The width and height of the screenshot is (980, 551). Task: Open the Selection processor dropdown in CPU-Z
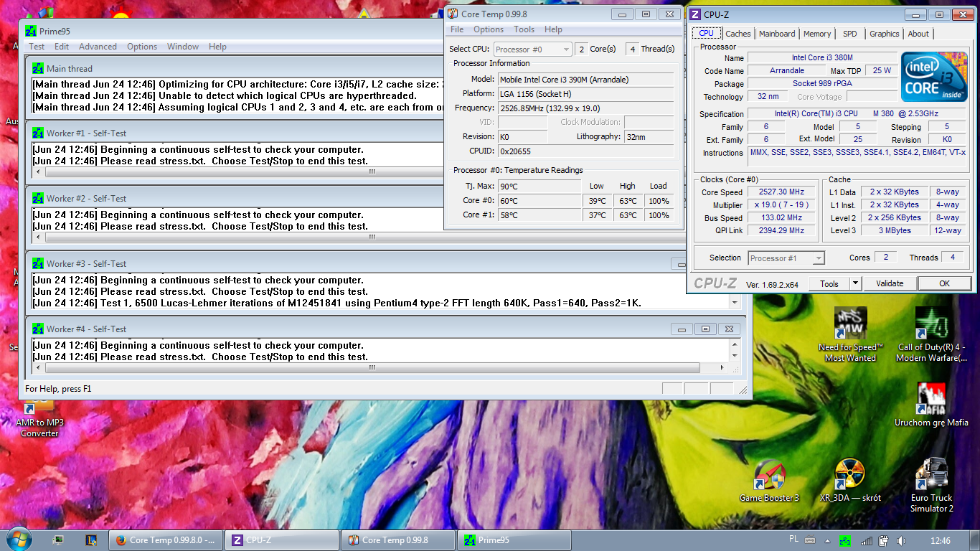coord(786,258)
